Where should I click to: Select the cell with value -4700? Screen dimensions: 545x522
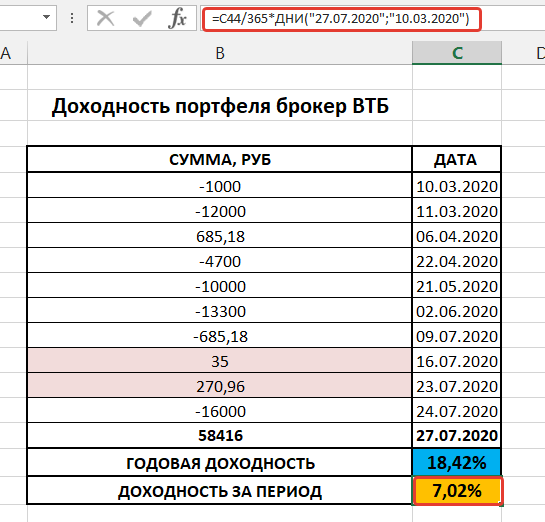pos(220,260)
